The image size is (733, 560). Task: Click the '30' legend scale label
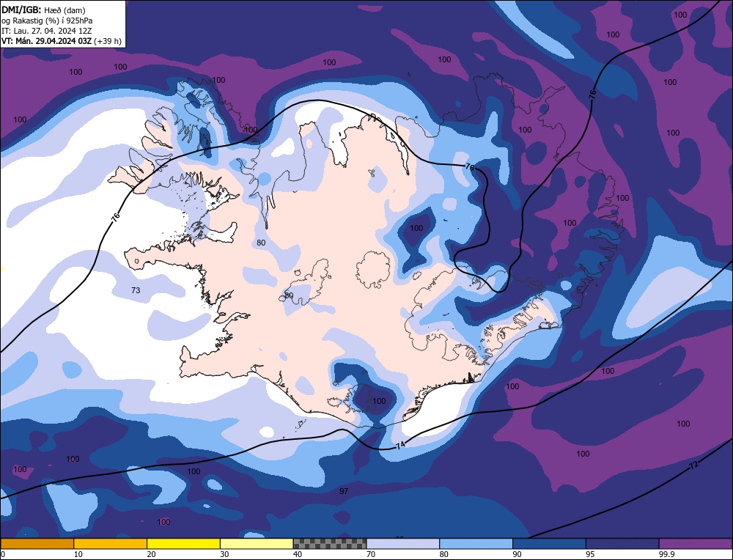pos(225,554)
